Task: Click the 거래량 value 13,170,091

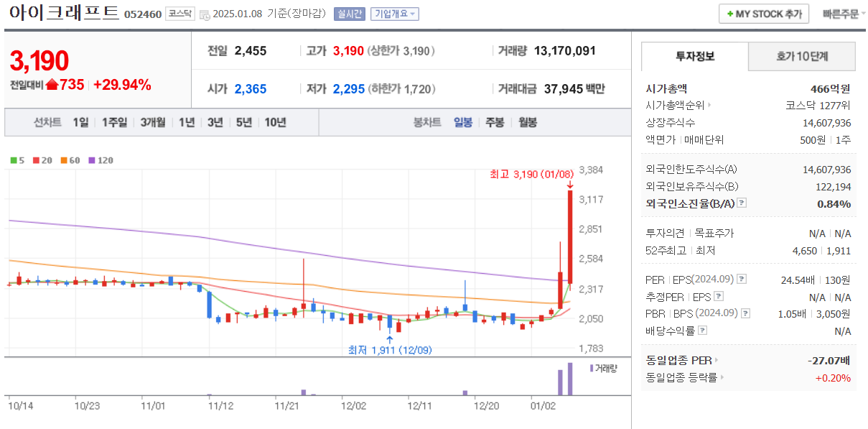Action: 565,51
